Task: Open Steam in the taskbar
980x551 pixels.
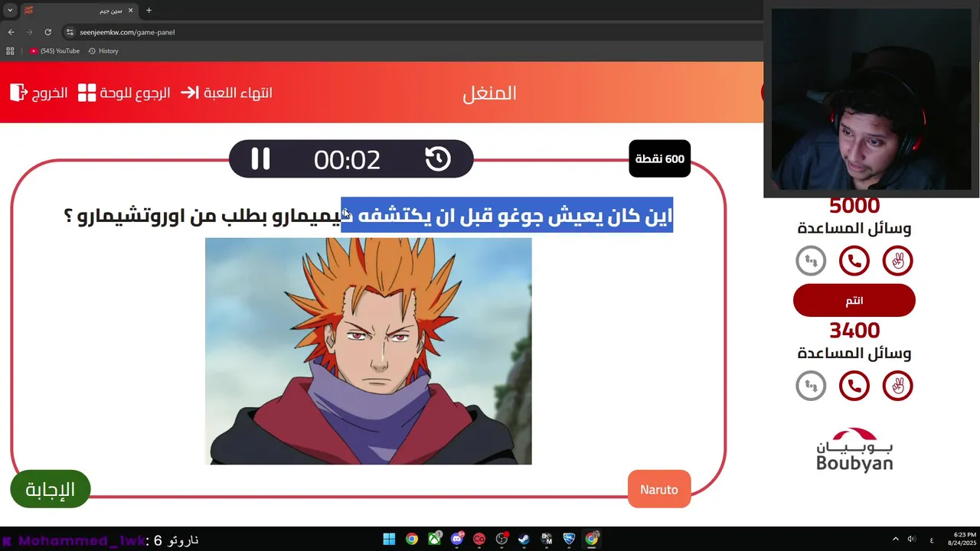Action: click(524, 539)
